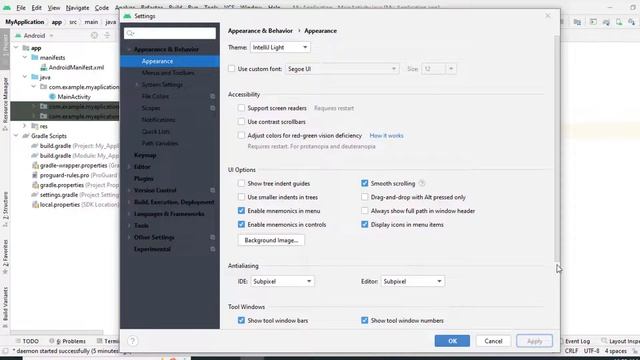Collapse the app module node
Screen dimensions: 640x360
pos(16,48)
